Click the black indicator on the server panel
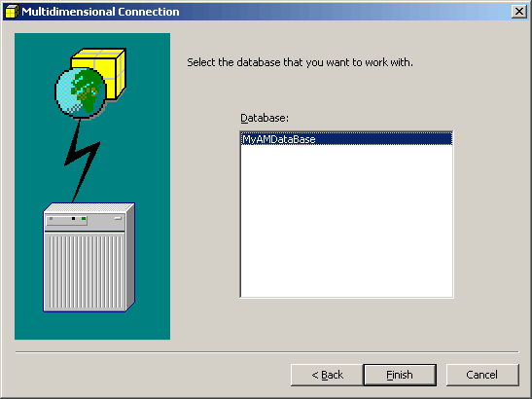The height and width of the screenshot is (399, 532). [73, 219]
